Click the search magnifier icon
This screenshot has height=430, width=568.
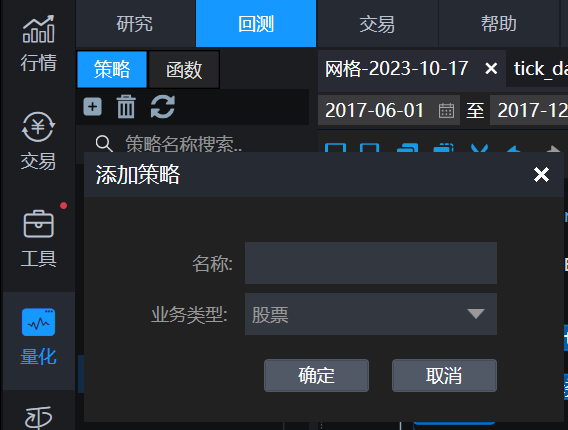pyautogui.click(x=104, y=144)
